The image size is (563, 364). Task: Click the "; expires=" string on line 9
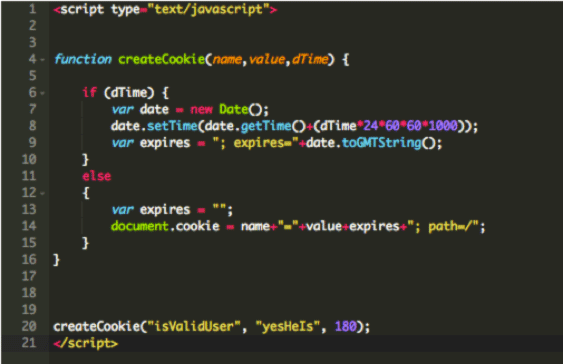pos(256,143)
